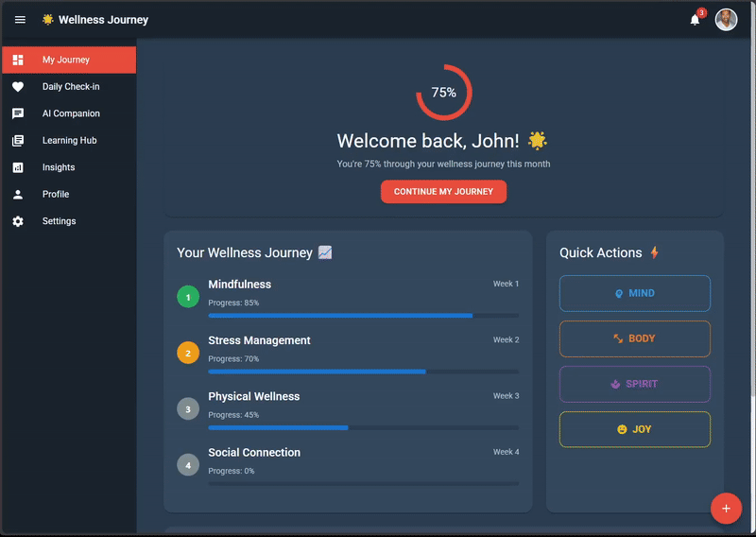Click the Learning Hub library icon
The image size is (756, 537).
(x=18, y=141)
